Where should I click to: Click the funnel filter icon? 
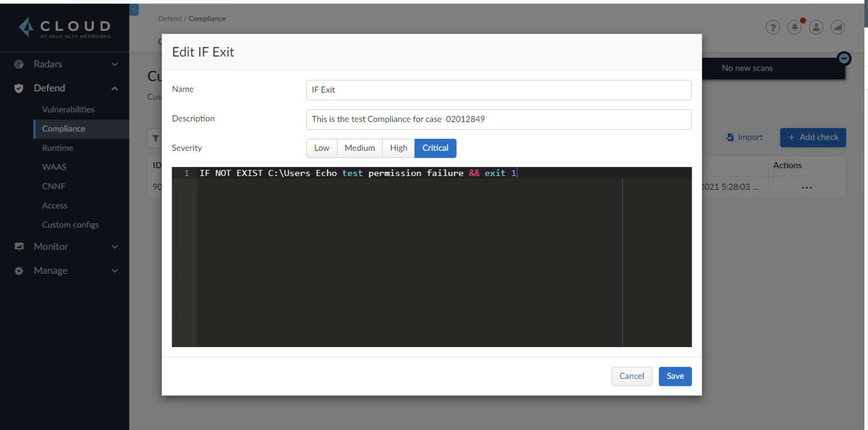tap(156, 139)
